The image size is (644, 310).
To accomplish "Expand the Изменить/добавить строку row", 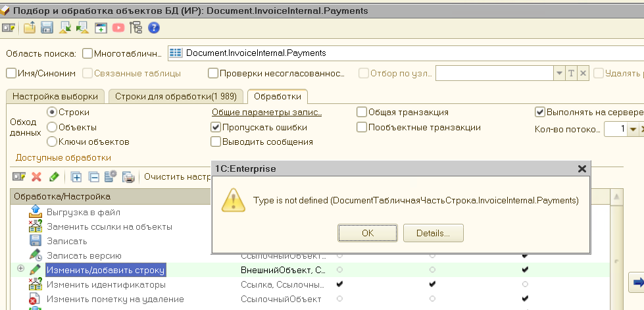I will tap(20, 269).
